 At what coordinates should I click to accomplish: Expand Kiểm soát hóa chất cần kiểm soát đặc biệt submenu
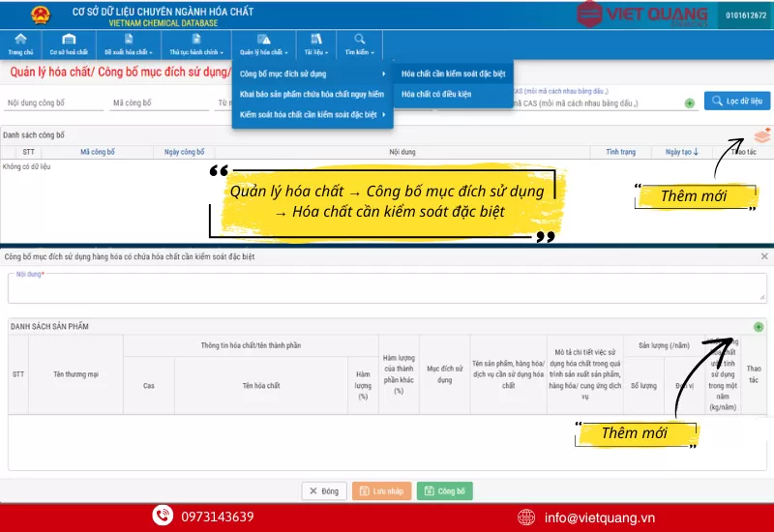click(x=313, y=115)
